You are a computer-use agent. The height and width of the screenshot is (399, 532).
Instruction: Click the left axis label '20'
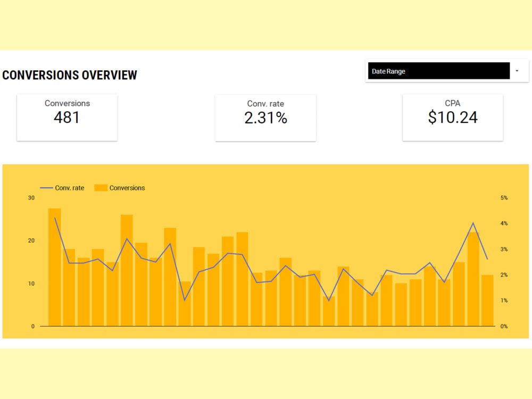pos(31,240)
